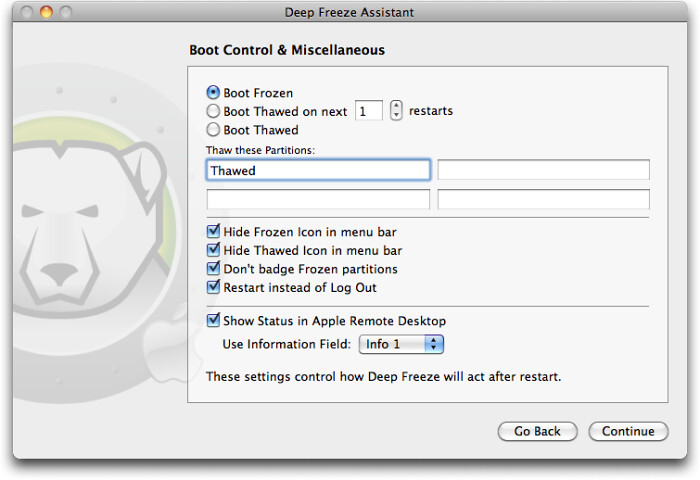Click the bottom-left empty partition field
Image resolution: width=700 pixels, height=480 pixels.
click(318, 200)
